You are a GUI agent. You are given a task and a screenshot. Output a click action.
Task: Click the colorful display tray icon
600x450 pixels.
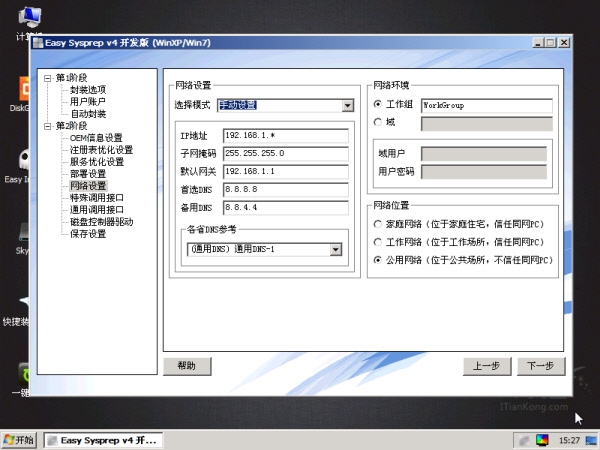coord(542,440)
